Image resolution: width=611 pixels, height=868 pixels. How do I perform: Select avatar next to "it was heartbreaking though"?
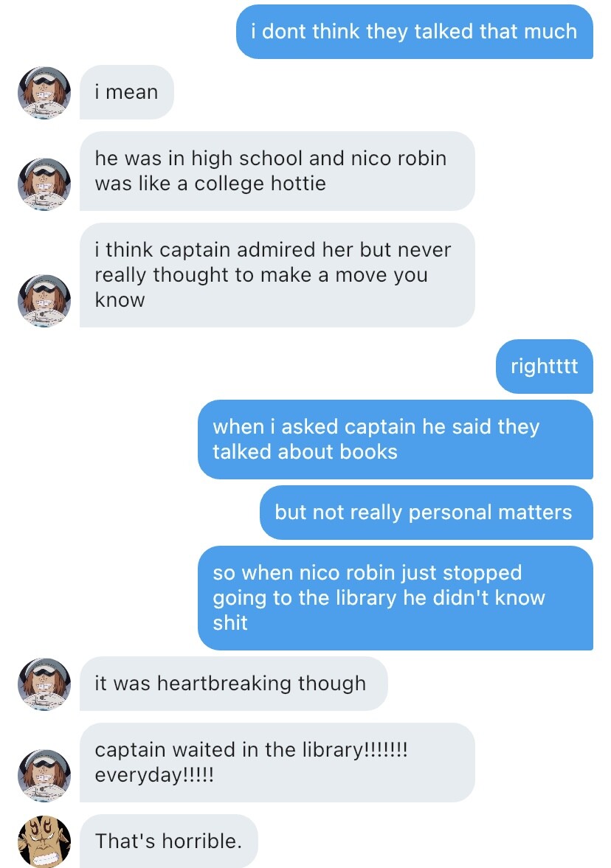44,684
